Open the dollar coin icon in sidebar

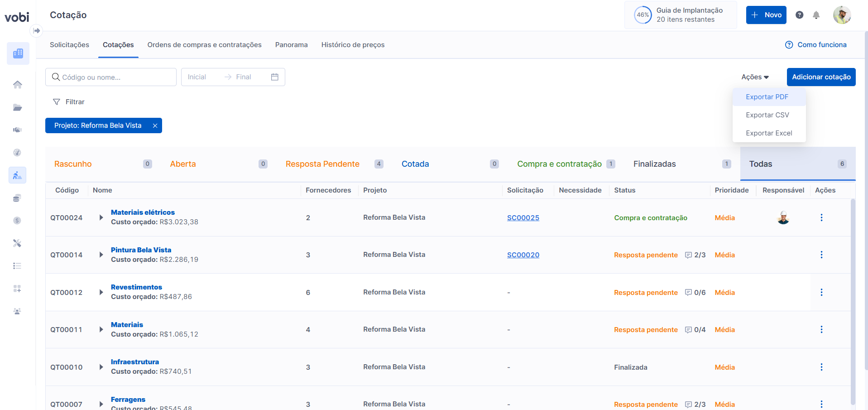(18, 221)
